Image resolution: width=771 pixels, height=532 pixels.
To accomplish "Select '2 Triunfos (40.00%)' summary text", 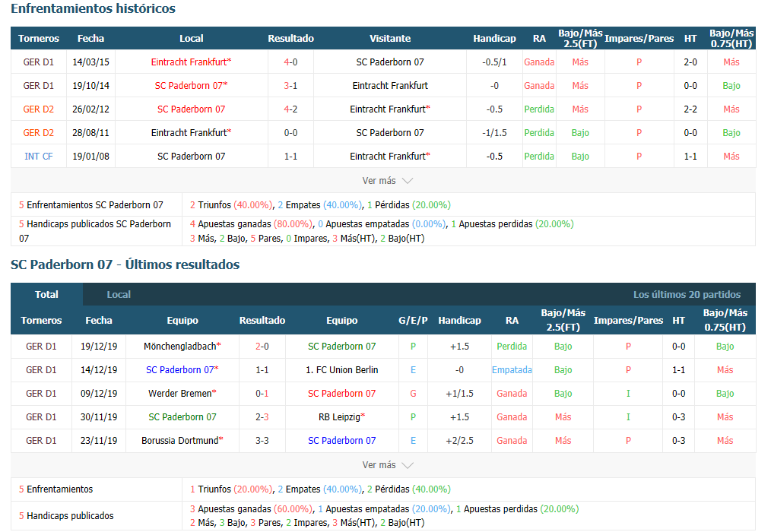I will (x=231, y=204).
